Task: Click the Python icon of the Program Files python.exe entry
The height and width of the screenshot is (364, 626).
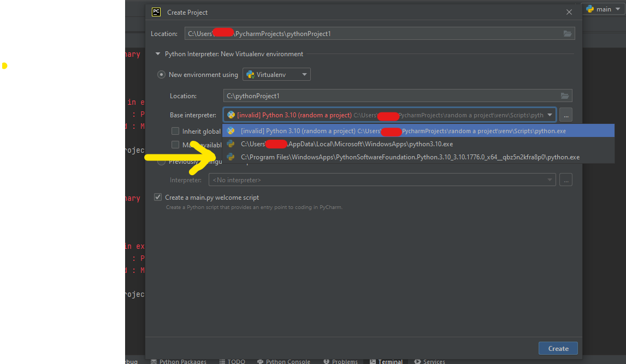Action: click(x=231, y=157)
